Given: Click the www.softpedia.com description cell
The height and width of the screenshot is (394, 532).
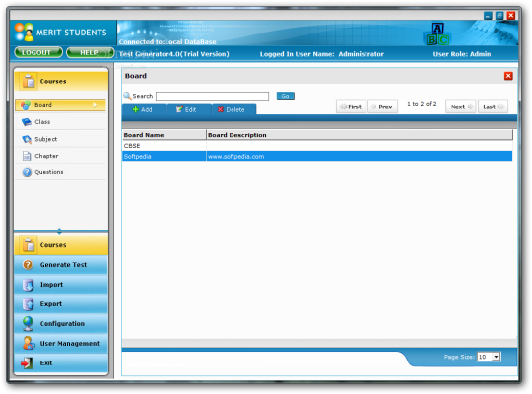Looking at the screenshot, I should [360, 156].
